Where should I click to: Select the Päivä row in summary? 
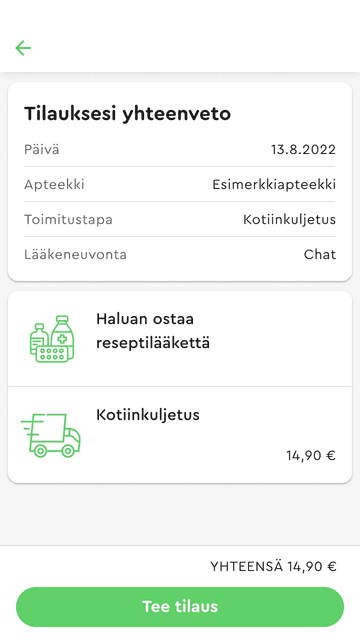(x=180, y=149)
